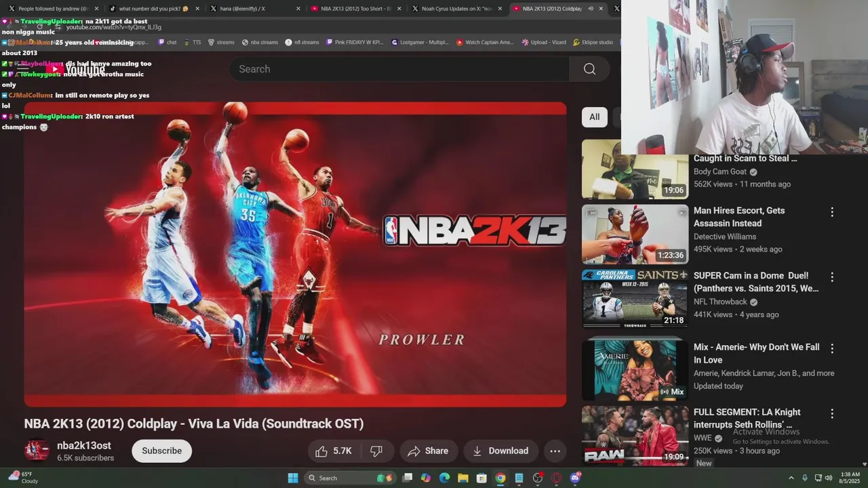The height and width of the screenshot is (488, 868).
Task: Click the Download button under the video
Action: (x=500, y=451)
